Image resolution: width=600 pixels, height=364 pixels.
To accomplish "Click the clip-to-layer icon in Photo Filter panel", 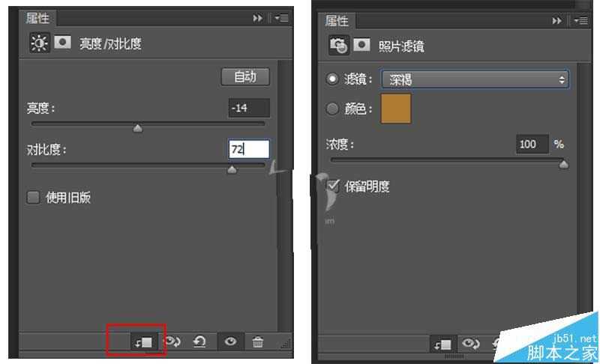I will point(441,343).
